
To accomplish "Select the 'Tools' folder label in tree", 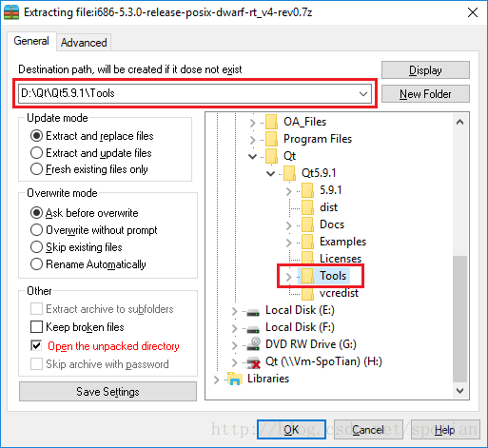I will 333,276.
